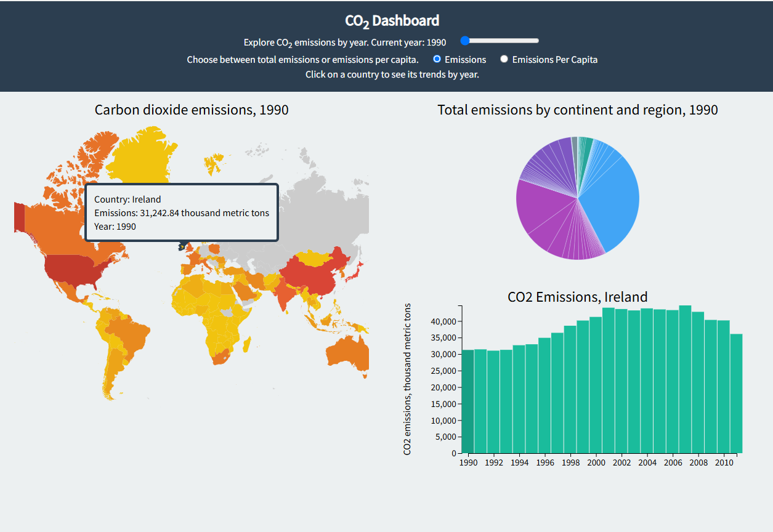
Task: Click the 20,000 y-axis tick label
Action: (x=442, y=387)
